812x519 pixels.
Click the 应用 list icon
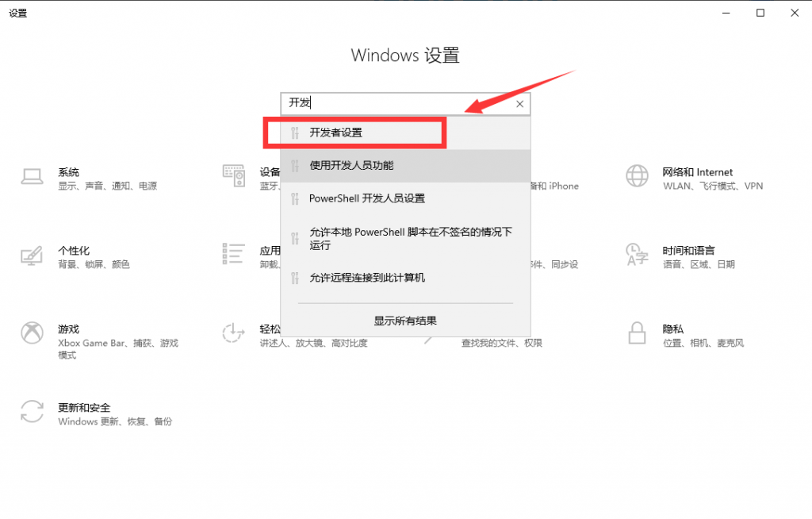pos(234,253)
